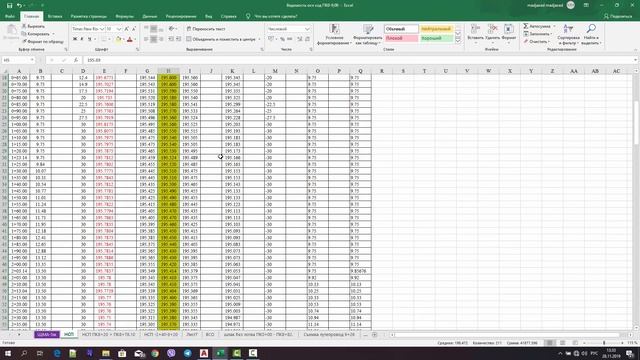Screen dimensions: 640x360
Task: Open the Очистить clear menu
Action: pos(537,42)
